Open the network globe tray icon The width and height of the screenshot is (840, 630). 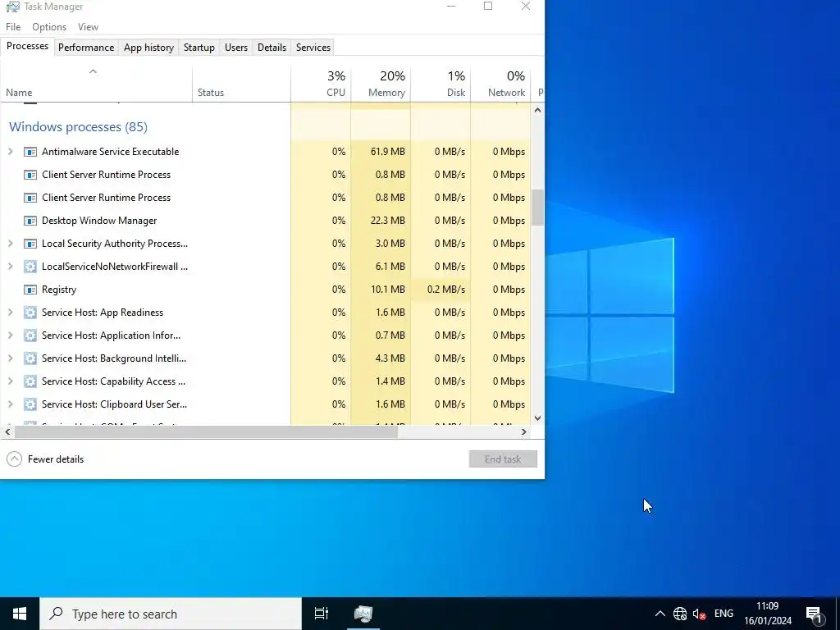680,614
